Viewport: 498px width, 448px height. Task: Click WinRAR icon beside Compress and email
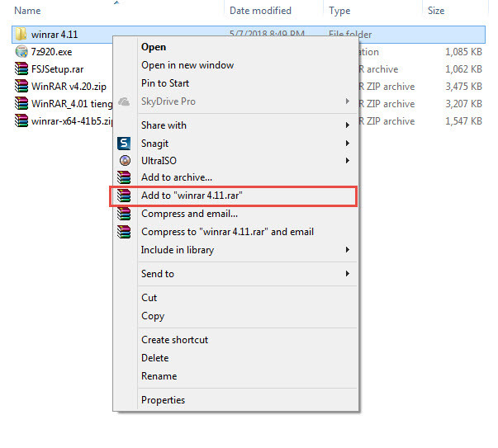pyautogui.click(x=124, y=214)
